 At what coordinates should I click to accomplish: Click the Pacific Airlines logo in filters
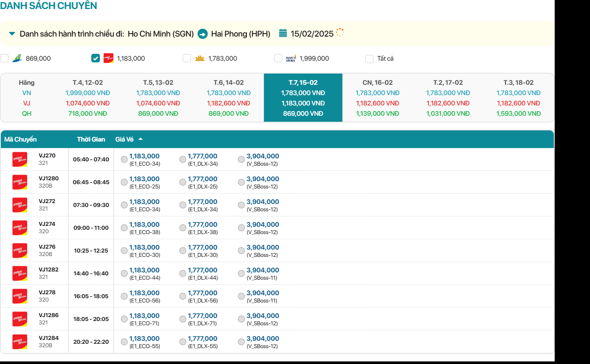[x=291, y=59]
